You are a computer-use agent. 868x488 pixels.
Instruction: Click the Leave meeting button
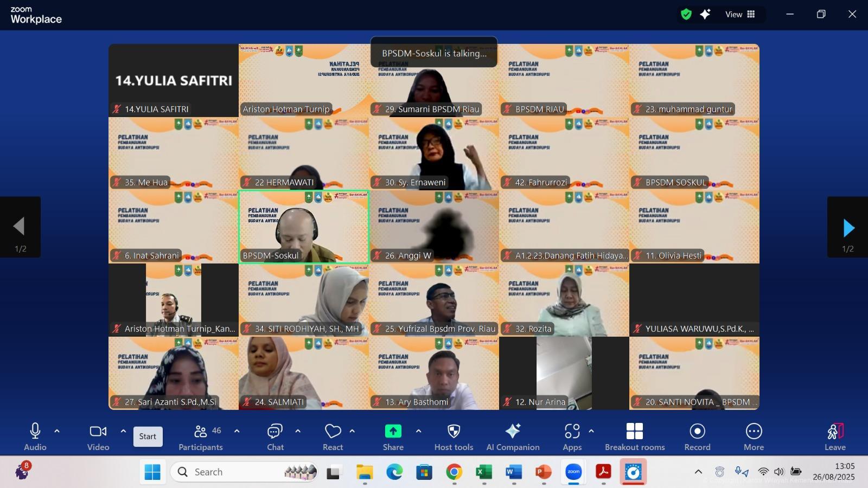[835, 436]
